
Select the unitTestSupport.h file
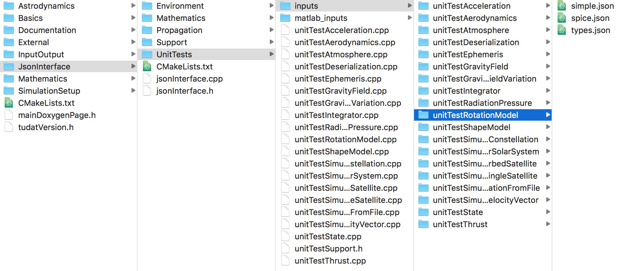coord(328,249)
